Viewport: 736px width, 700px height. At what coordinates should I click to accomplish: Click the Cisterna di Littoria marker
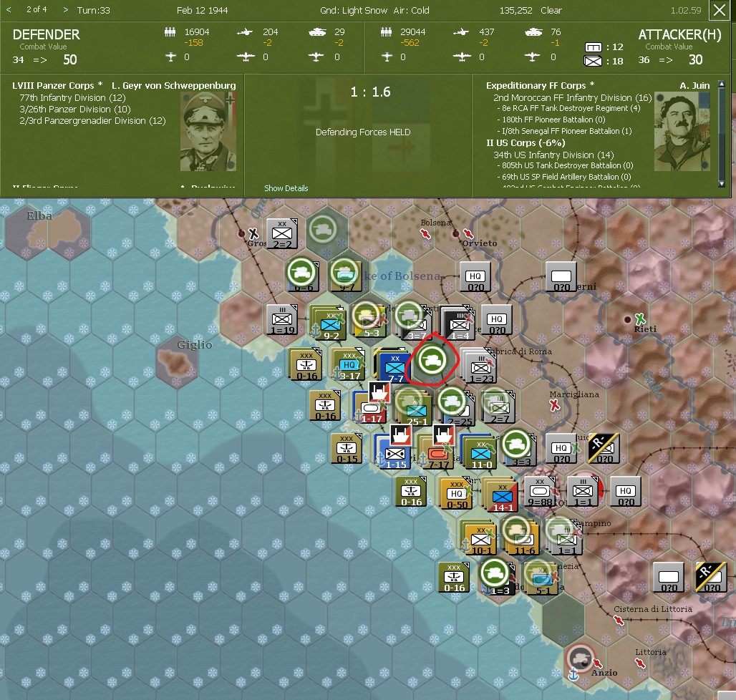(619, 621)
